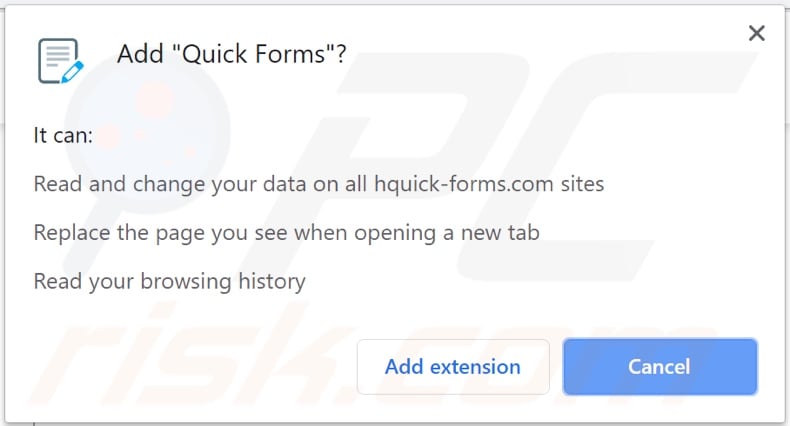Select the "Read your browsing history" permission line

169,281
